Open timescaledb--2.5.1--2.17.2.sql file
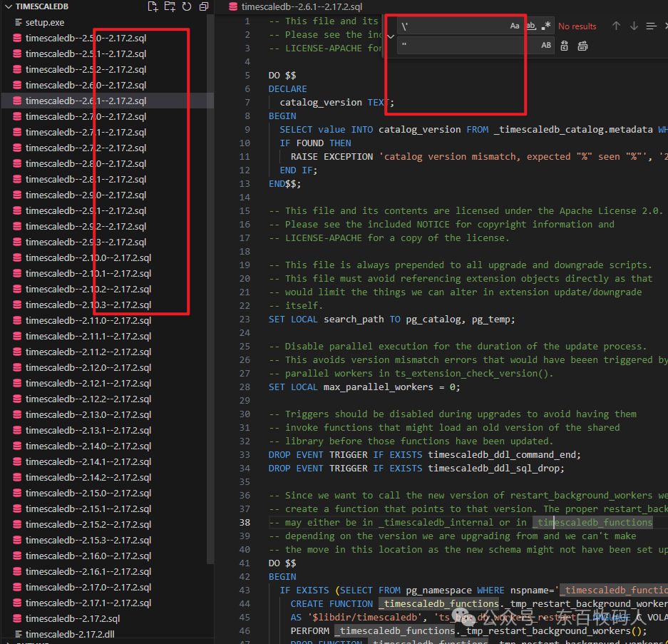This screenshot has height=644, width=668. point(86,53)
